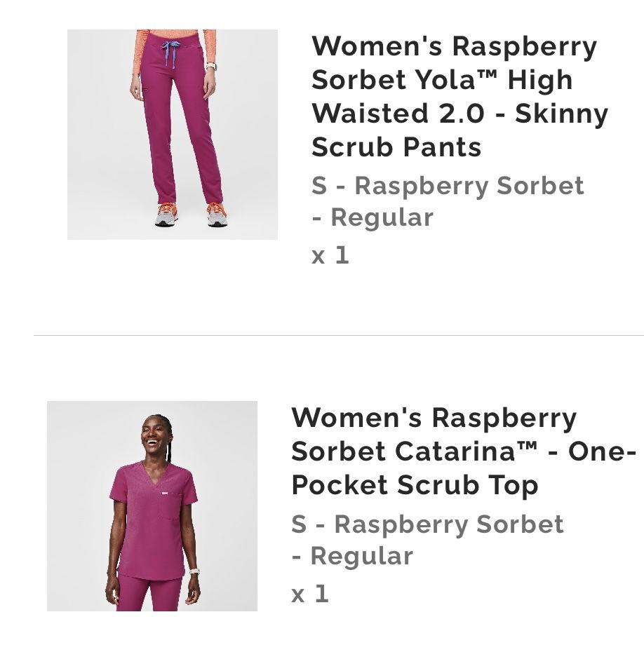Viewport: 644px width, 659px height.
Task: Select the scrub pants size and color line
Action: (x=448, y=201)
